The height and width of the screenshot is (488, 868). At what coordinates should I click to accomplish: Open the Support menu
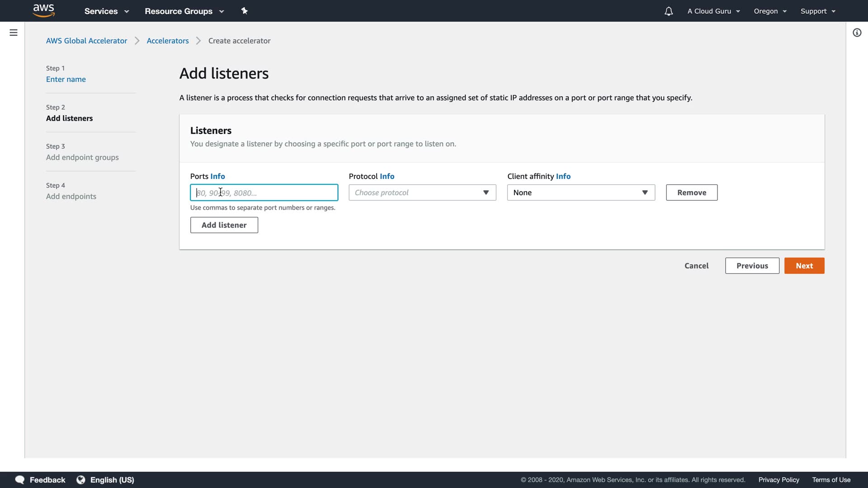(817, 11)
